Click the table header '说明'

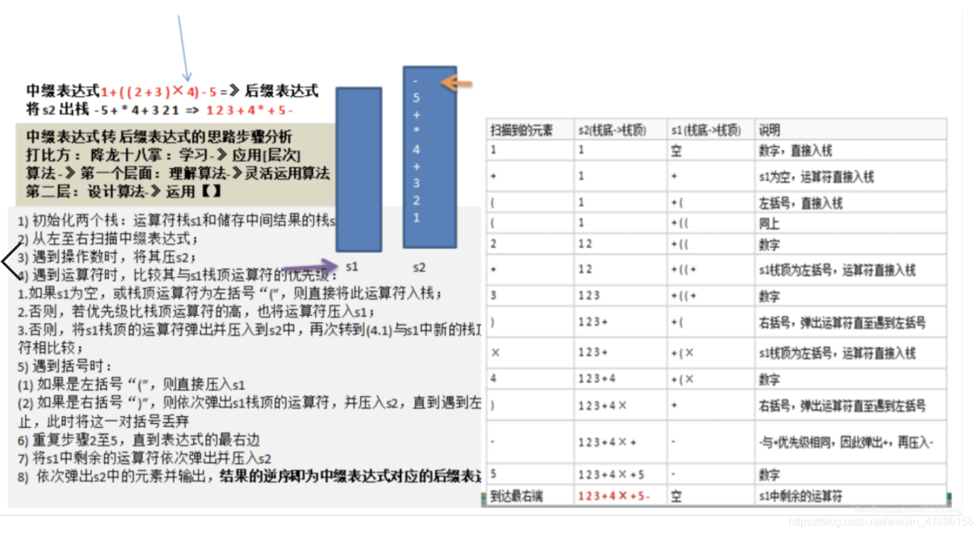point(769,129)
